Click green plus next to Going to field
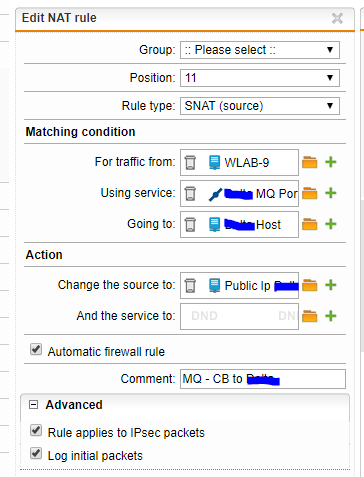364x477 pixels. 331,224
